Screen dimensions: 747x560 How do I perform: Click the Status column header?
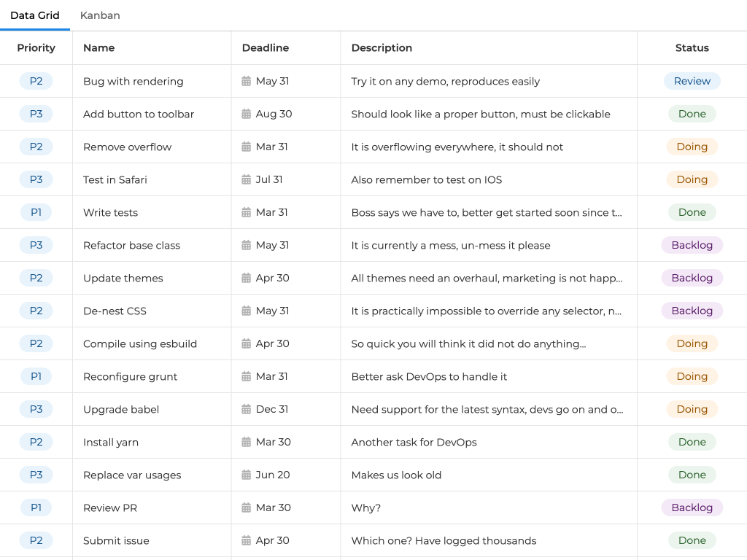692,48
